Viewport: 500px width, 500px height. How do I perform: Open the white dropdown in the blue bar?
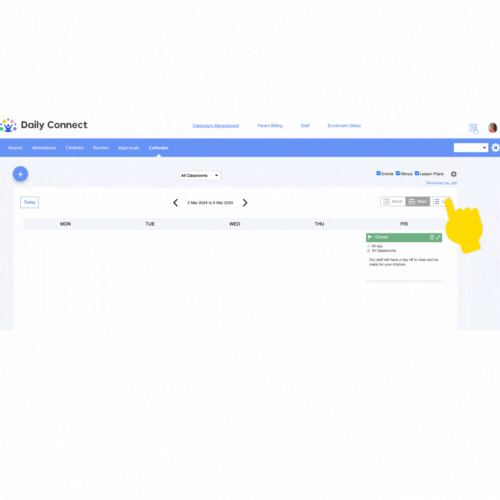[x=471, y=148]
